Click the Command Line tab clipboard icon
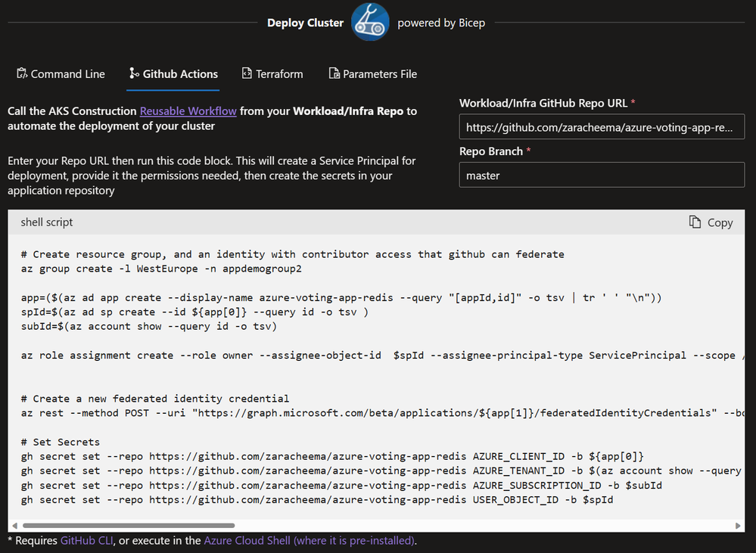The width and height of the screenshot is (756, 553). point(22,73)
